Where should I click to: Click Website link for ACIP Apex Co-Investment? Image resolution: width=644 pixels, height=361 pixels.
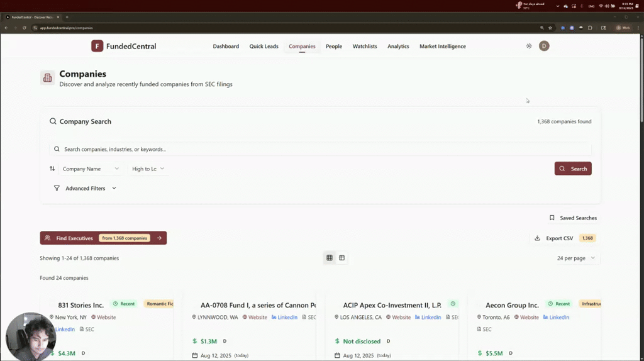pyautogui.click(x=398, y=317)
